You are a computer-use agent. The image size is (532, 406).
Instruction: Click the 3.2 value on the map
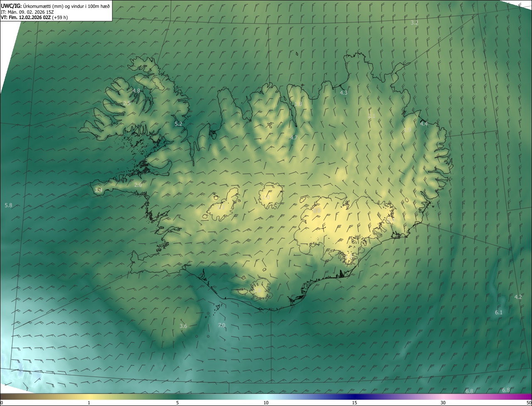414,22
